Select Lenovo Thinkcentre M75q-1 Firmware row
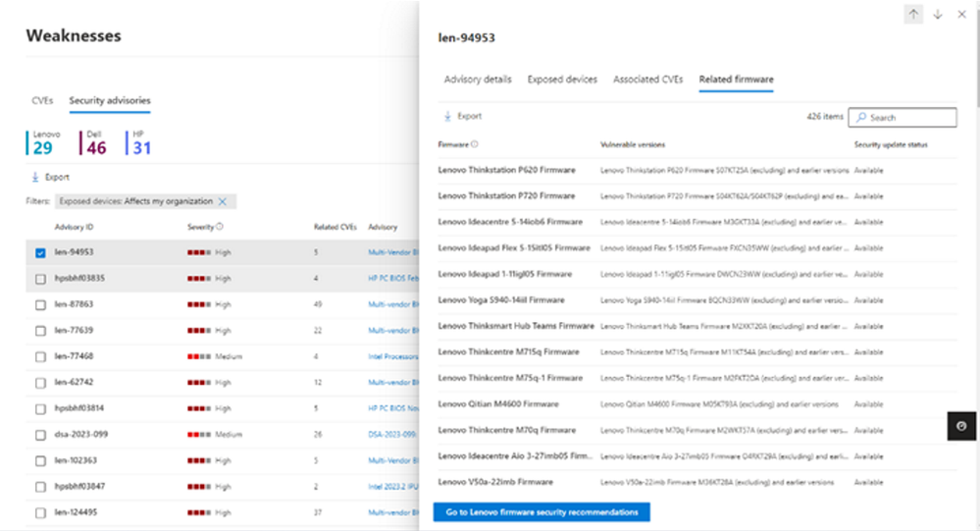Image resolution: width=980 pixels, height=531 pixels. click(x=697, y=379)
